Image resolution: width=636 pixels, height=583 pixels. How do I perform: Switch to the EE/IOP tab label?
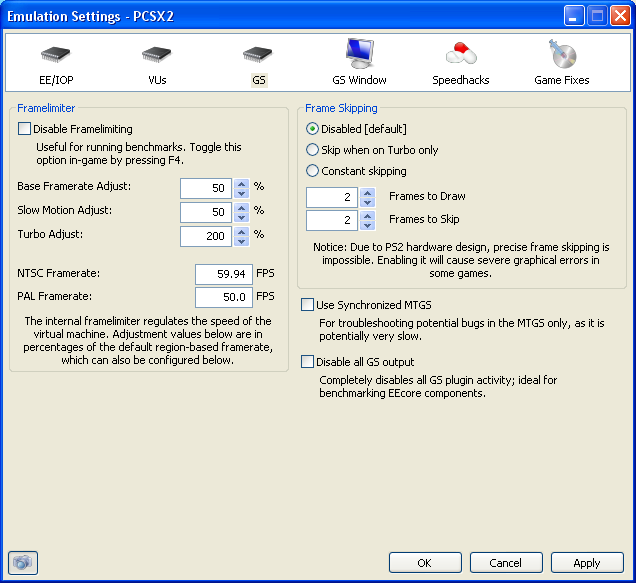coord(56,80)
